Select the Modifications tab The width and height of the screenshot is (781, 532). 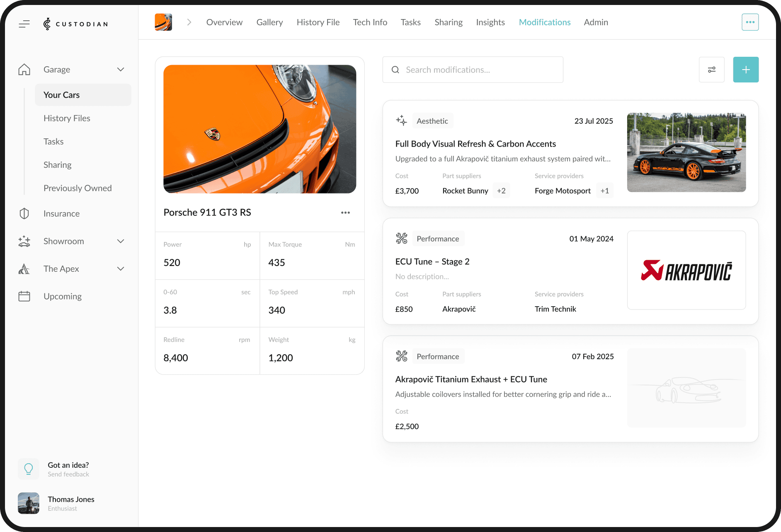[x=544, y=22]
